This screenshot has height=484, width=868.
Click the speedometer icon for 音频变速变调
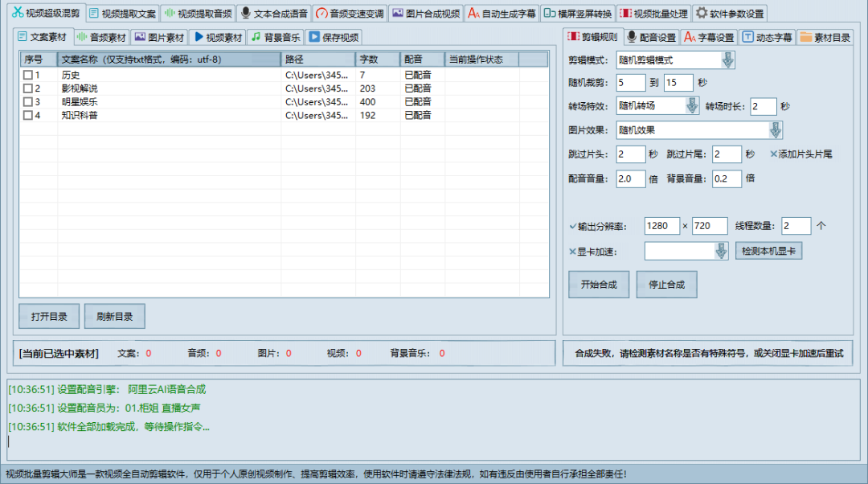point(321,13)
